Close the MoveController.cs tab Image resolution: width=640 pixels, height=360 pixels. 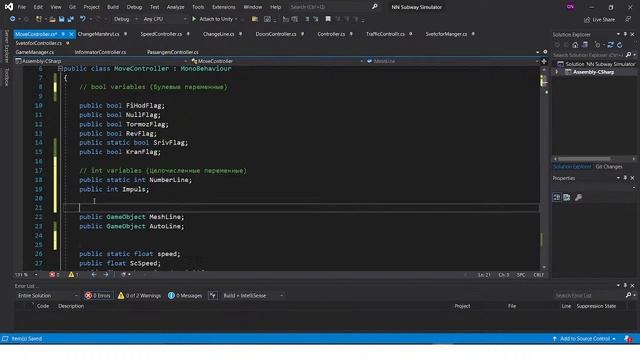(x=71, y=34)
